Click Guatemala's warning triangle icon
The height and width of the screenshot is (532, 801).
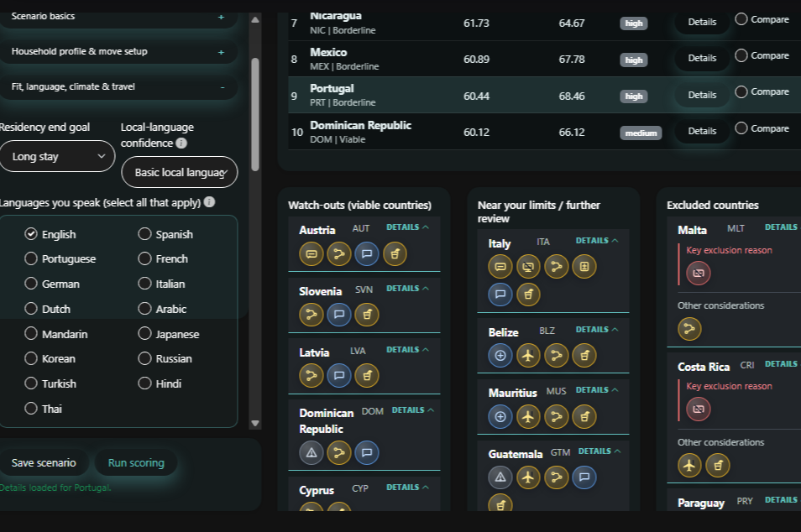(x=500, y=477)
